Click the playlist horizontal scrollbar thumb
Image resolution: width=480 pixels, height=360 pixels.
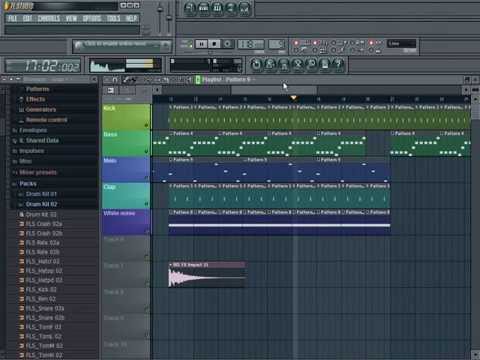coord(274,90)
